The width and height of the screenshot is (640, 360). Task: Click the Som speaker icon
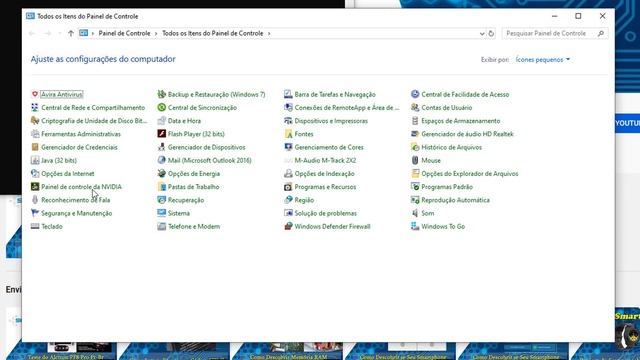(x=415, y=213)
